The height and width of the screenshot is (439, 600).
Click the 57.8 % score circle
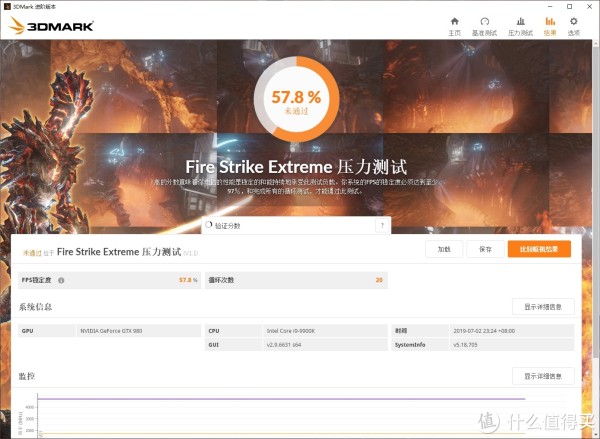296,99
